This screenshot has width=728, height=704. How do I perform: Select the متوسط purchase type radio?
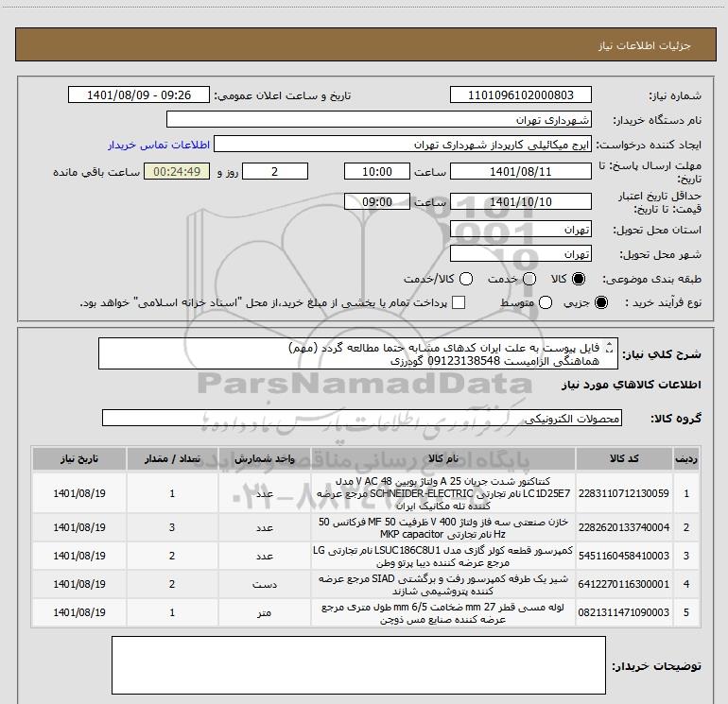tap(546, 303)
